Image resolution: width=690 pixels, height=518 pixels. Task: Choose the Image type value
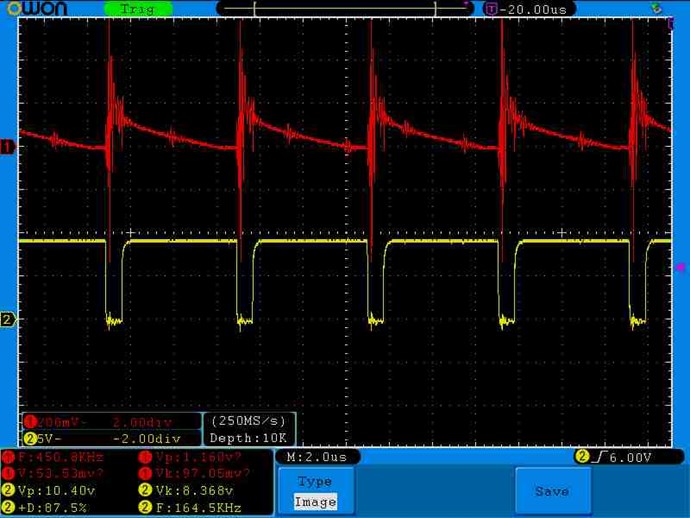click(315, 501)
